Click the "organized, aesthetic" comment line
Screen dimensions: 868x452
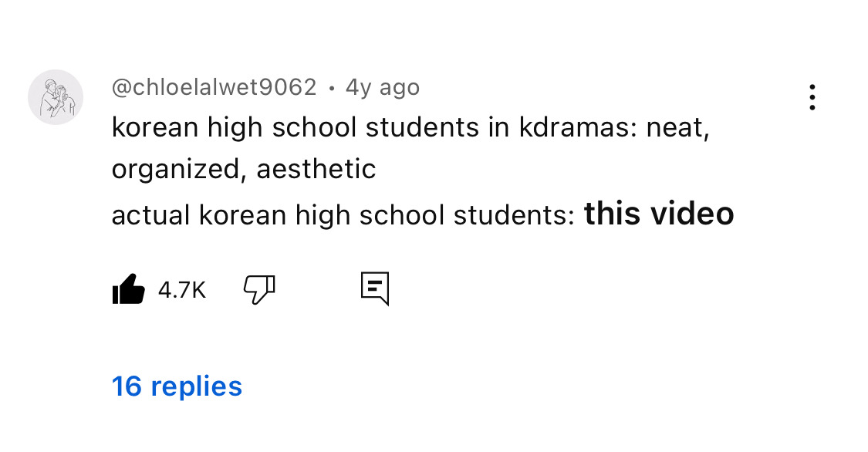(x=244, y=169)
